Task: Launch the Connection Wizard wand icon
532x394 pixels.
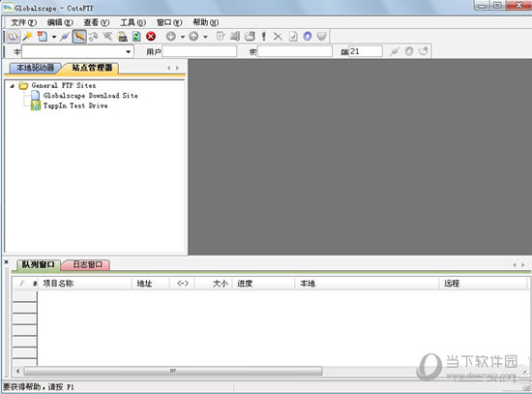Action: [x=27, y=36]
